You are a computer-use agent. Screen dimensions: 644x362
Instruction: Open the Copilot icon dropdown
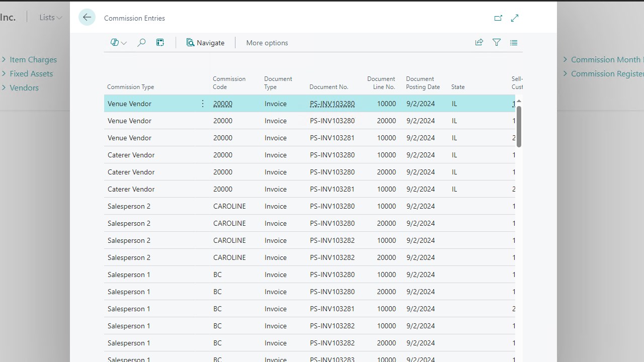click(118, 43)
